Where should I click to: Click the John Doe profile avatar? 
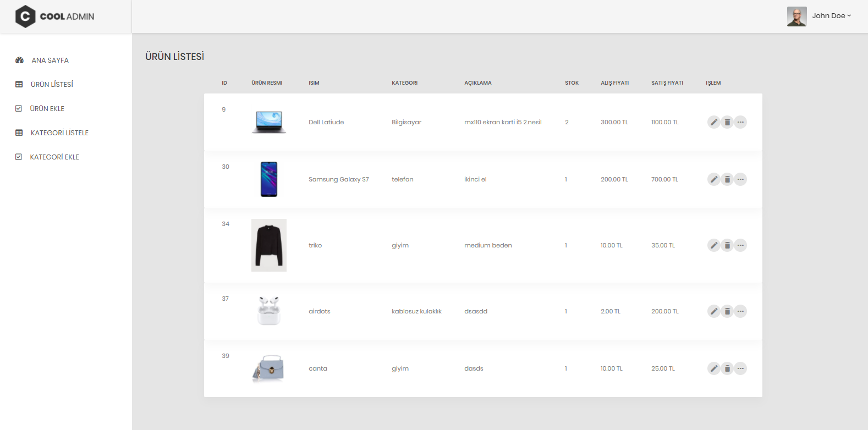[797, 16]
